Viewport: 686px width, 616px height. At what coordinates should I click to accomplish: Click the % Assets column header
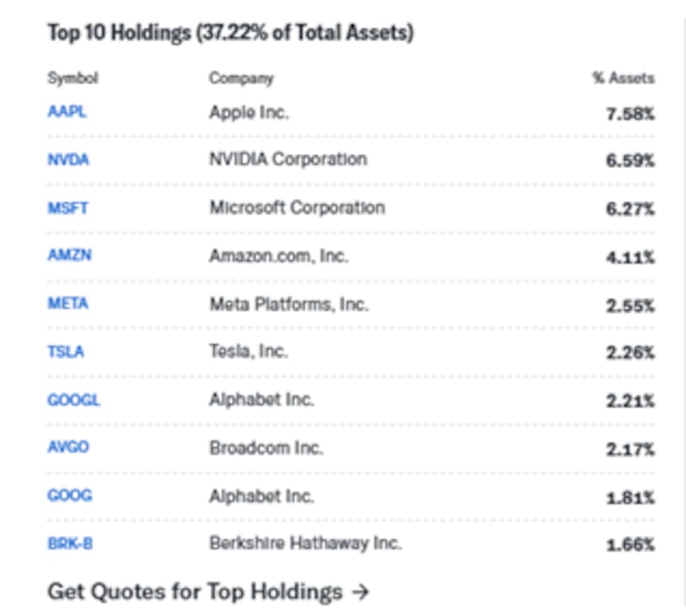coord(623,78)
